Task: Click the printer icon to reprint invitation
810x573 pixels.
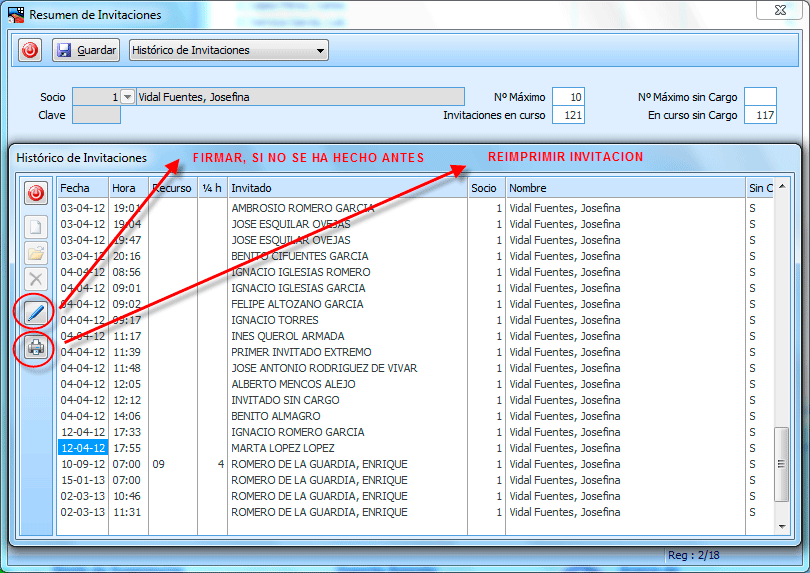Action: coord(36,348)
